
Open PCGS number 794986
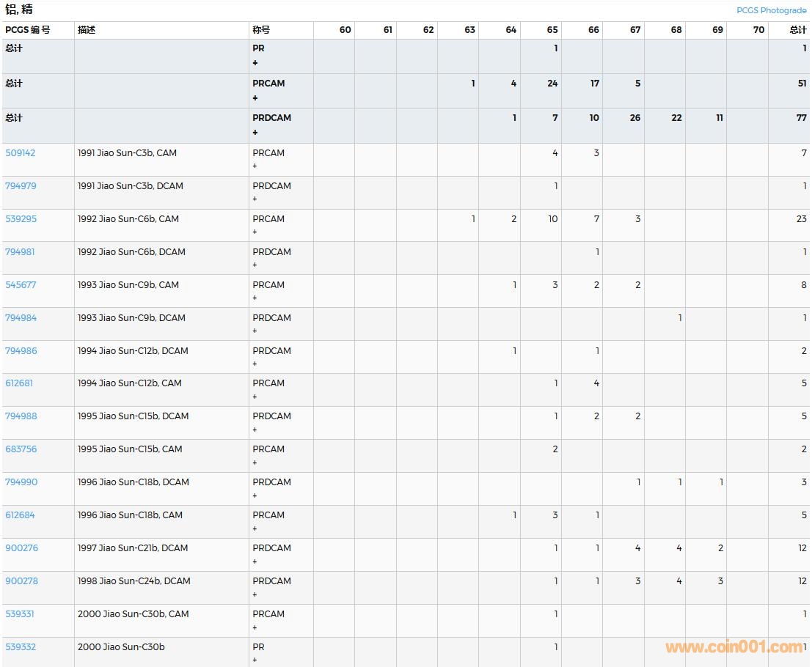click(21, 351)
